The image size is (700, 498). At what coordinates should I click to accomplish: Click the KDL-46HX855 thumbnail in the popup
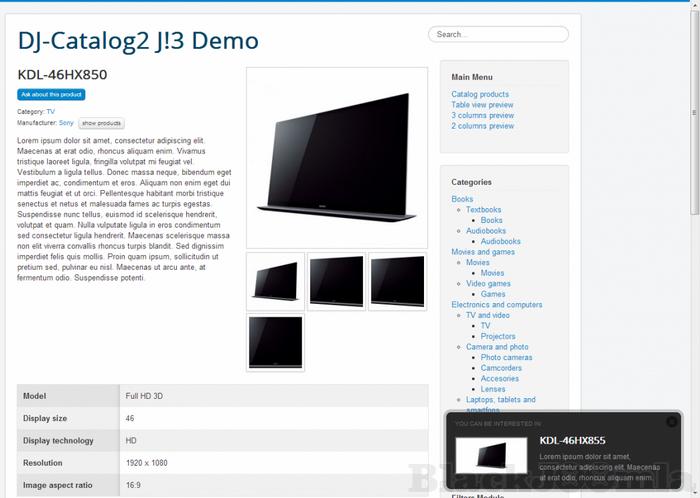click(x=491, y=455)
